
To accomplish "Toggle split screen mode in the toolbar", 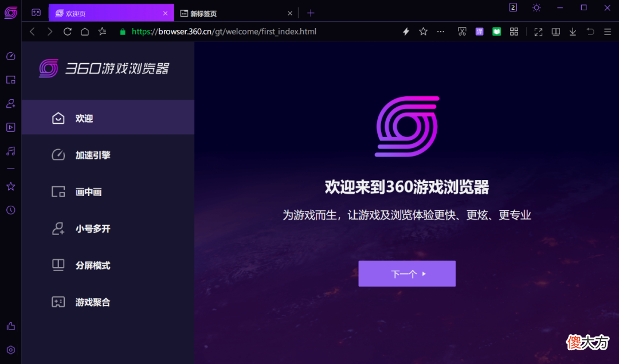I will click(555, 32).
